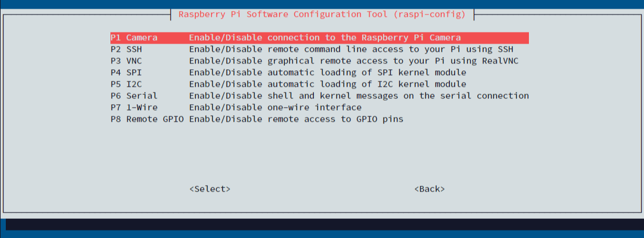Click the SPI kernel module description text
This screenshot has height=238, width=644.
point(327,73)
